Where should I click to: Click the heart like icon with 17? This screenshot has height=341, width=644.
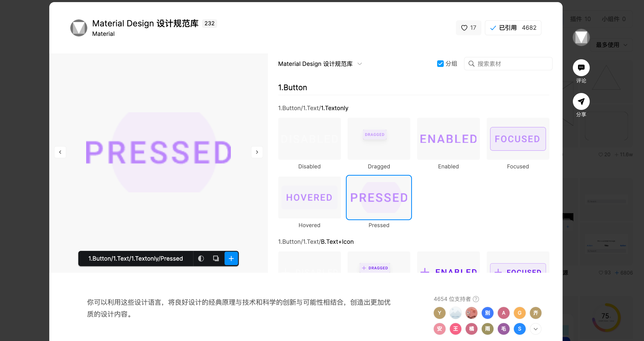(x=468, y=28)
